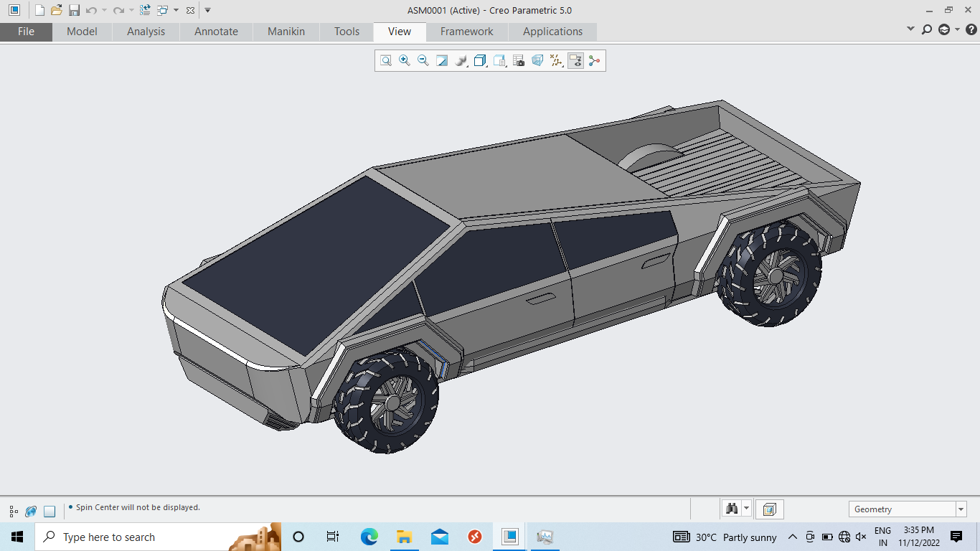Open Task View in the taskbar
The image size is (980, 551).
click(333, 537)
